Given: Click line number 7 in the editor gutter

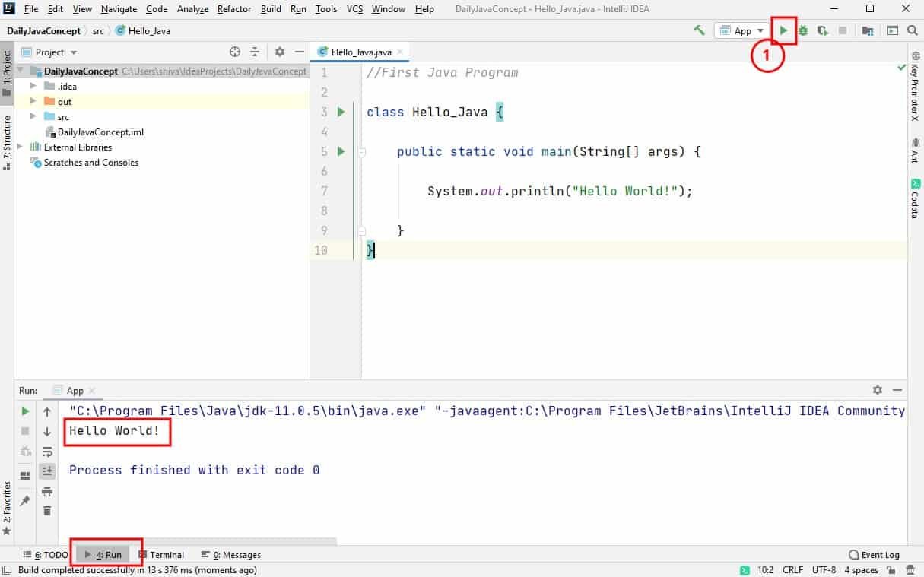Looking at the screenshot, I should [324, 191].
